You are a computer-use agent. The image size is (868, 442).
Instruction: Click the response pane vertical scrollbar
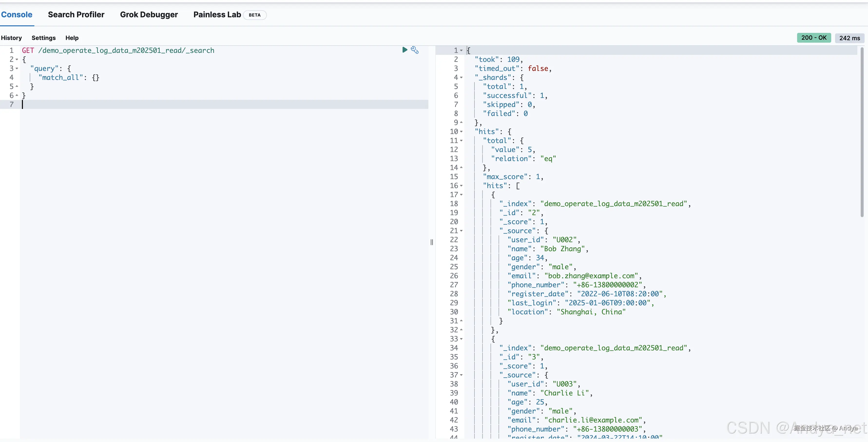click(862, 132)
